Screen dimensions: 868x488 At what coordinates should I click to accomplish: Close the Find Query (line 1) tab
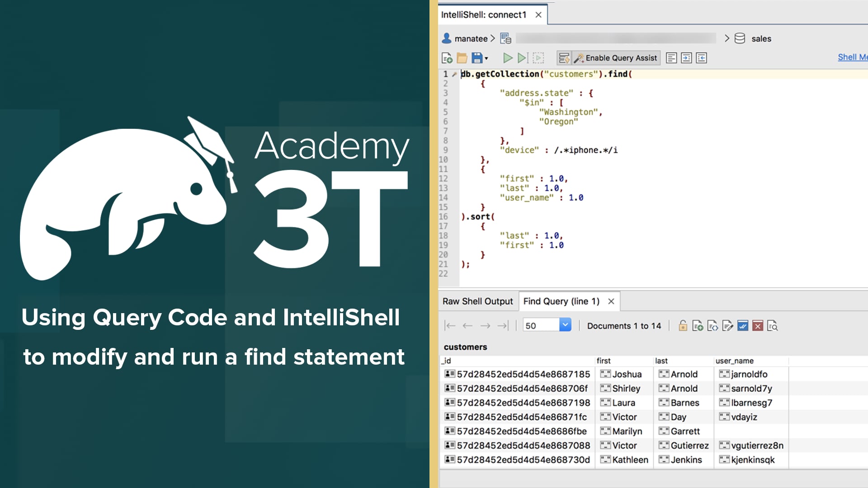pyautogui.click(x=611, y=301)
